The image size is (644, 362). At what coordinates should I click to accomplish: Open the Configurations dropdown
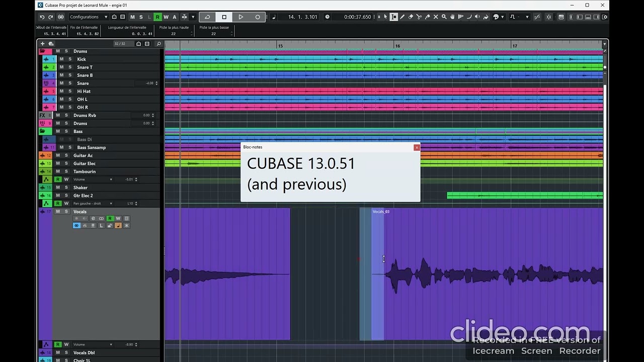(x=89, y=17)
